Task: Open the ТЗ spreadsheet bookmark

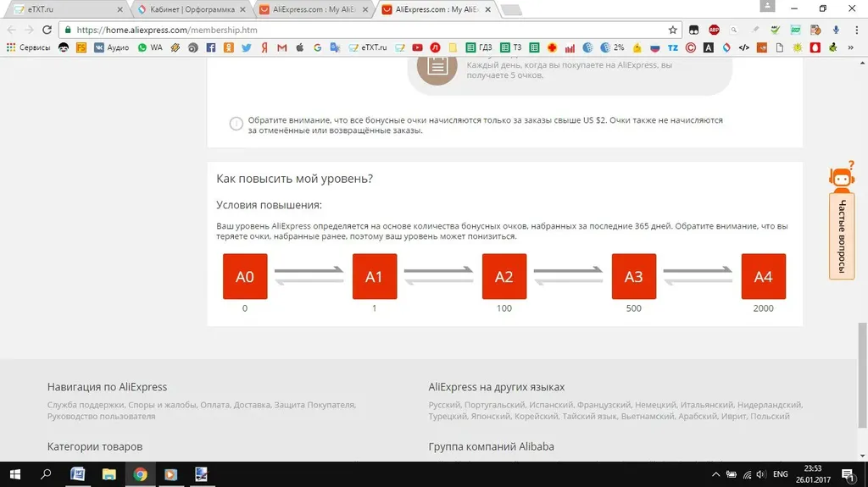Action: (511, 47)
